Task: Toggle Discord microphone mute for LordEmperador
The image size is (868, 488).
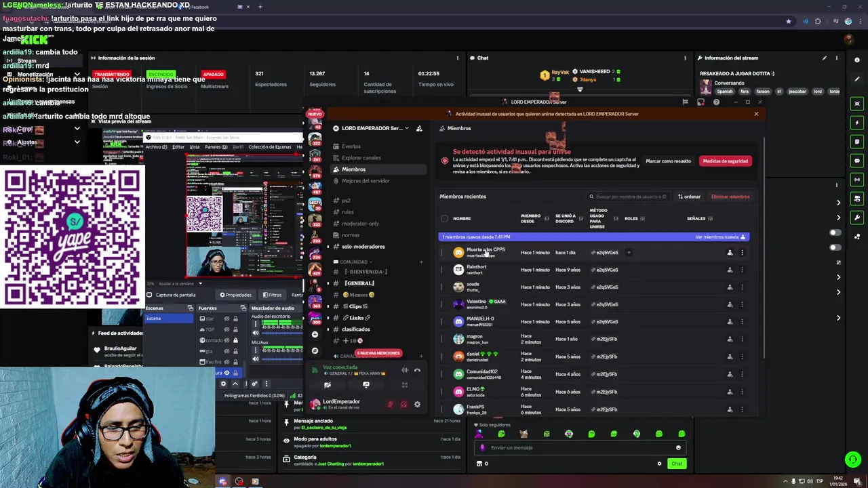Action: (390, 405)
